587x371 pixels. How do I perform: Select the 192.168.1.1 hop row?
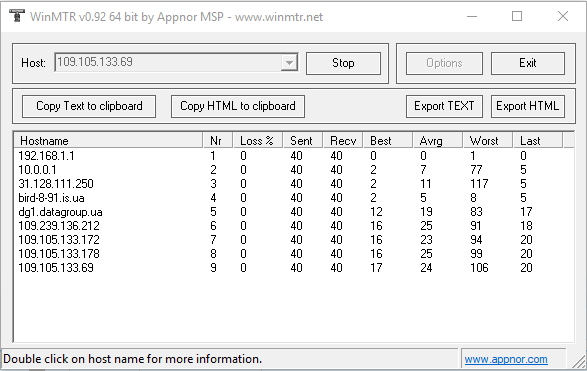tap(294, 156)
